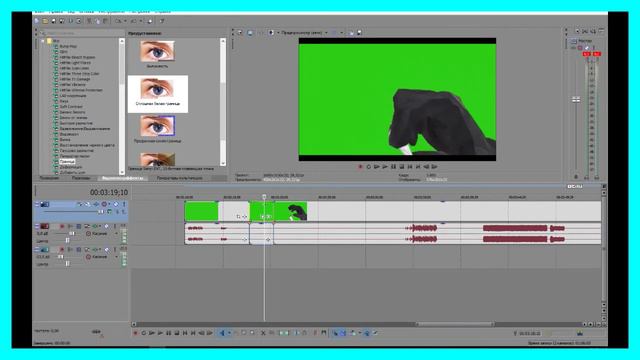This screenshot has height=360, width=640.
Task: Mute the first audio track
Action: (106, 226)
